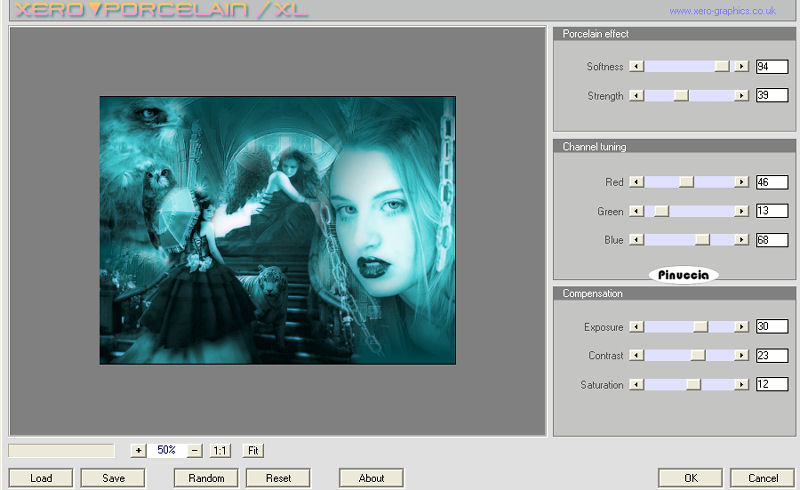Viewport: 800px width, 490px height.
Task: Click the Blue value field showing 68
Action: [772, 240]
